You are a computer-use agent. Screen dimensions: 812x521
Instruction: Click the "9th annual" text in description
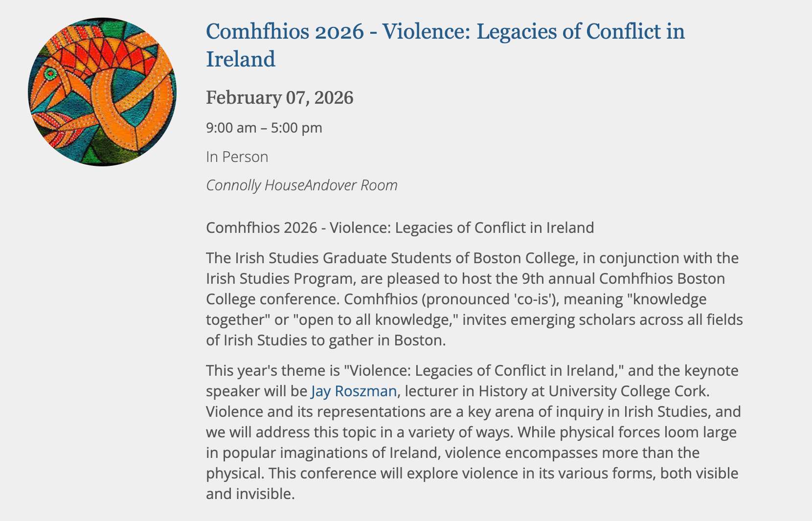click(558, 278)
